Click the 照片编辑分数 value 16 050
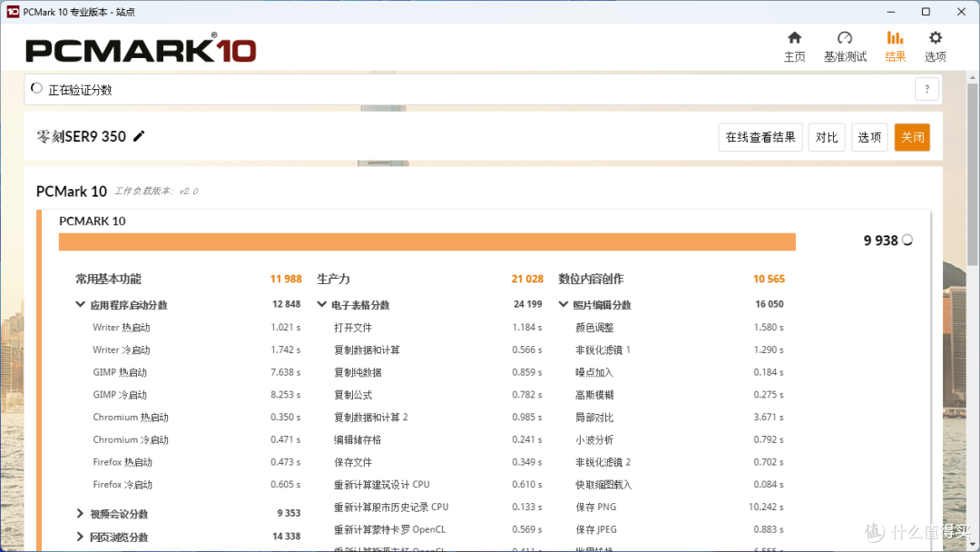 pyautogui.click(x=769, y=304)
